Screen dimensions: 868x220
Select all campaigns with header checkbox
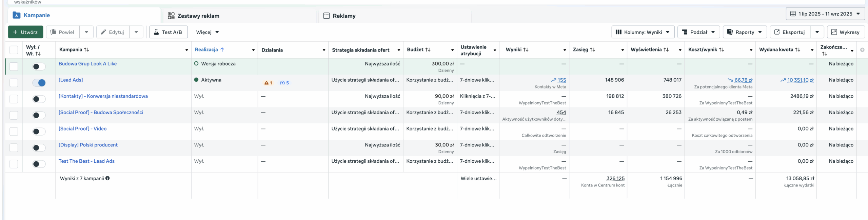[x=14, y=50]
